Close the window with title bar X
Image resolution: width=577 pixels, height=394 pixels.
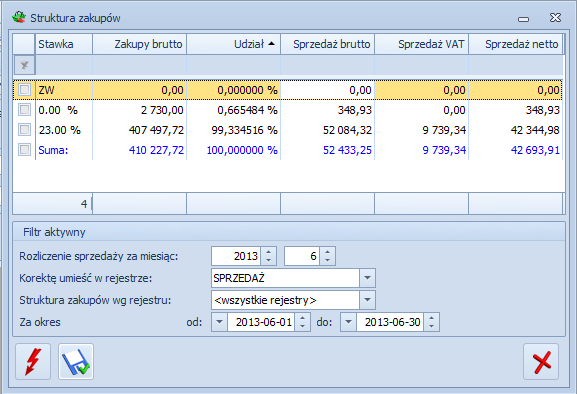pos(555,17)
